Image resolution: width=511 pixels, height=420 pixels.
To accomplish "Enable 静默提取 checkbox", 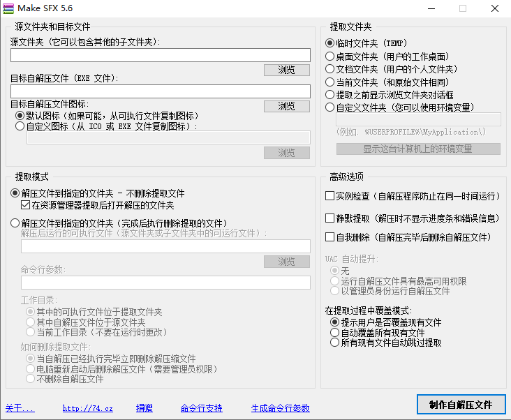I will coord(330,218).
